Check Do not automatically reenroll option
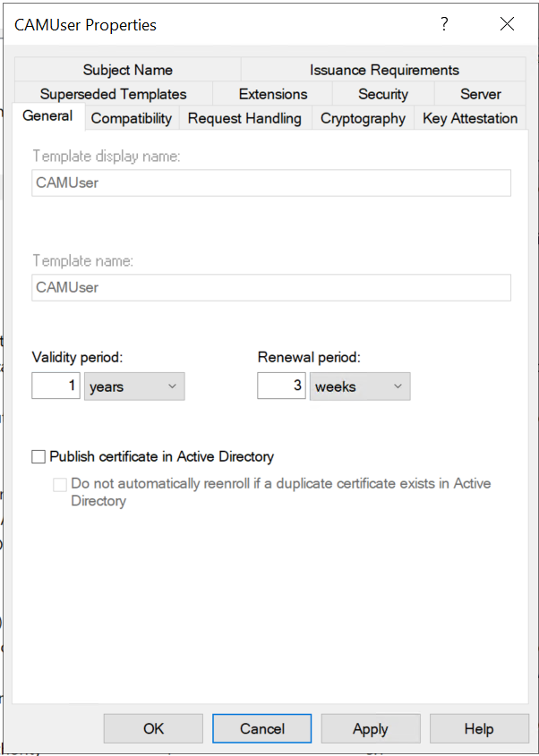The width and height of the screenshot is (539, 756). [60, 484]
